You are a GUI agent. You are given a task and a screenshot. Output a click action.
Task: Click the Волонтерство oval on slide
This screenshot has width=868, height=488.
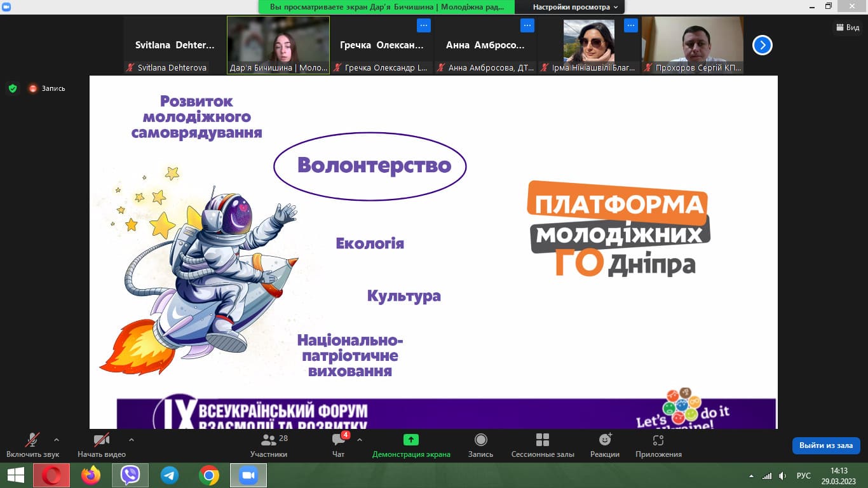pos(370,166)
